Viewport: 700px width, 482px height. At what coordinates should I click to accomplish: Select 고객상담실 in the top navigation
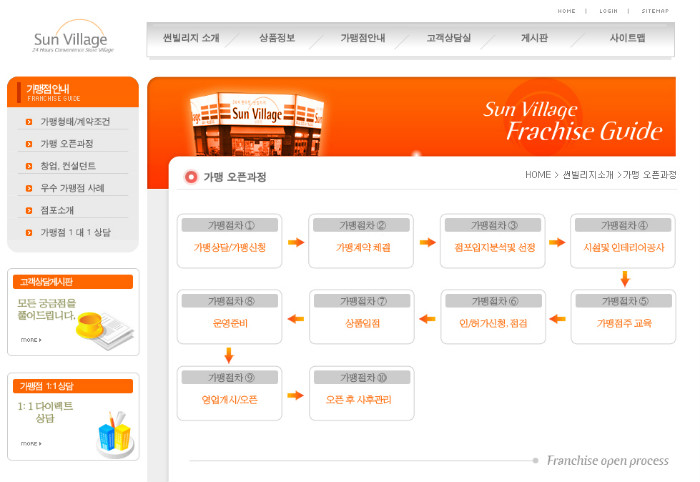tap(448, 39)
